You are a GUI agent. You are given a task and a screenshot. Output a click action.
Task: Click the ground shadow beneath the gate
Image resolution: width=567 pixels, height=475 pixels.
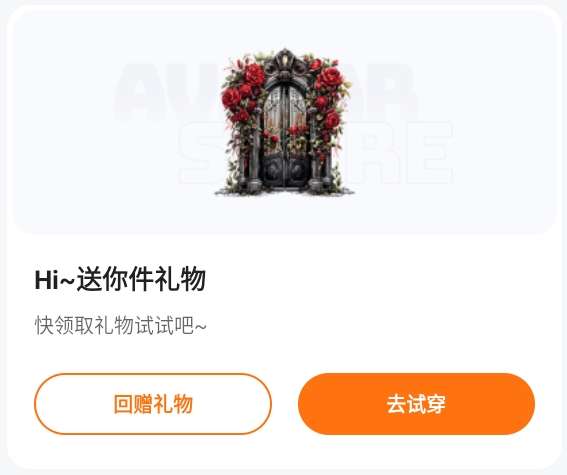pos(285,192)
